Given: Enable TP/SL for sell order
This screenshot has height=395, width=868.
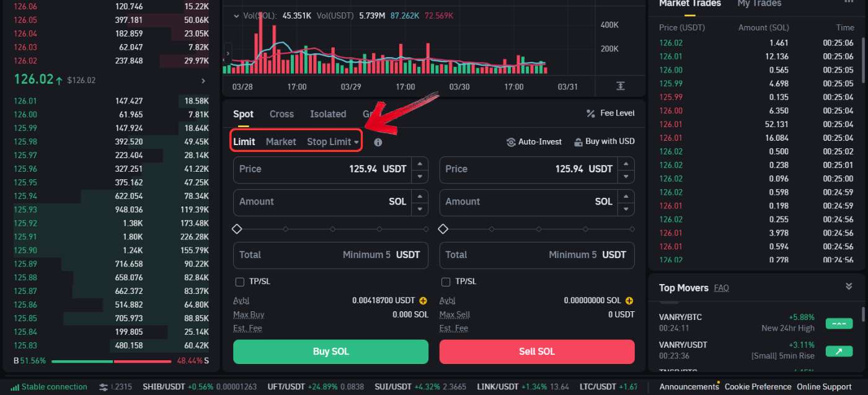Looking at the screenshot, I should pyautogui.click(x=446, y=282).
